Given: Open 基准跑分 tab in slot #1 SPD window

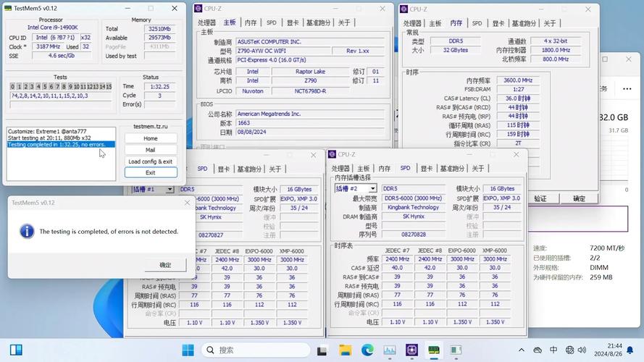Looking at the screenshot, I should click(249, 169).
